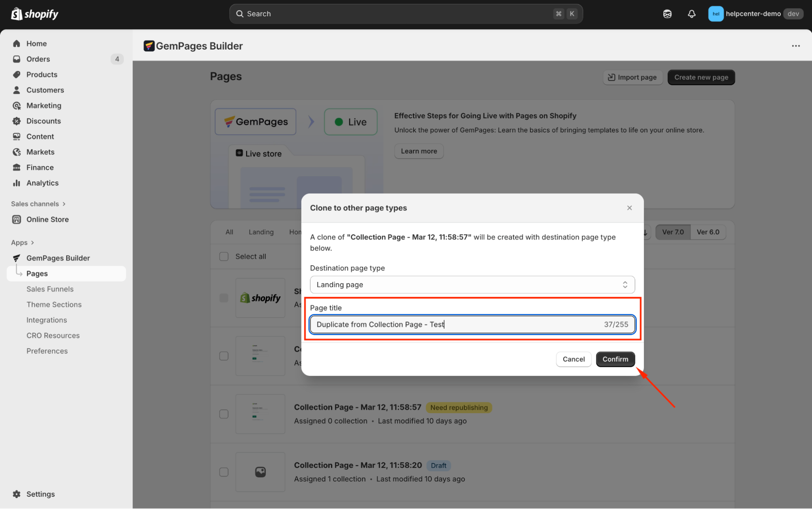This screenshot has width=812, height=509.
Task: Switch to the Landing tab
Action: click(261, 232)
